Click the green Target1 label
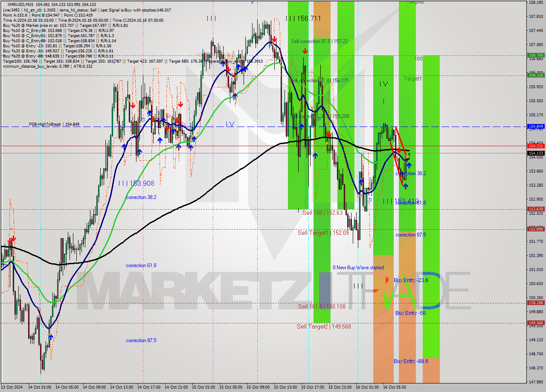This screenshot has width=546, height=392. (413, 79)
